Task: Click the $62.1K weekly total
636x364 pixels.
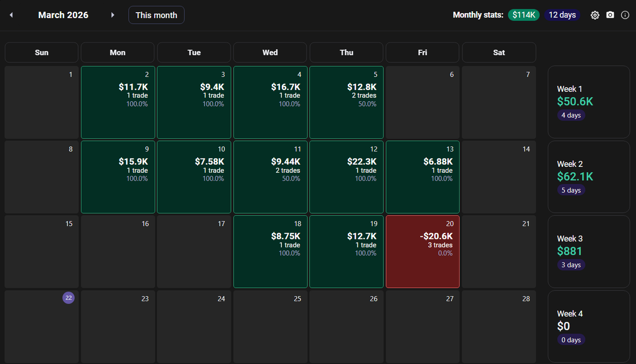Action: (x=575, y=176)
